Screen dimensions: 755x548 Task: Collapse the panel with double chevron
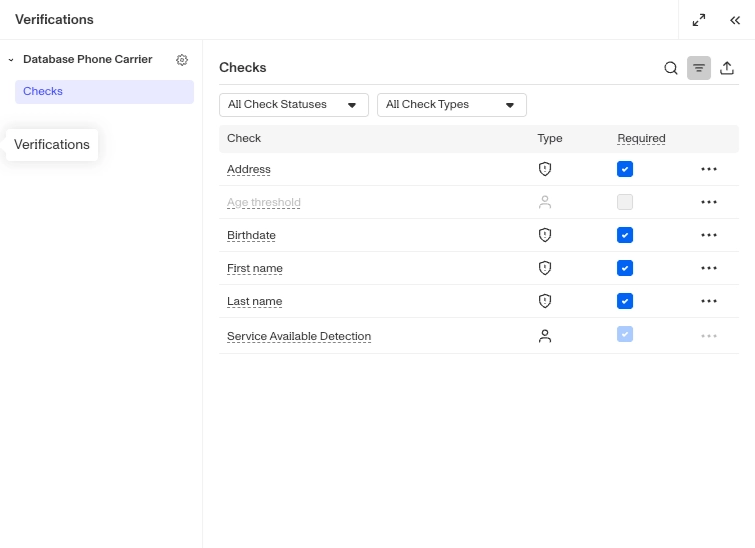tap(735, 20)
